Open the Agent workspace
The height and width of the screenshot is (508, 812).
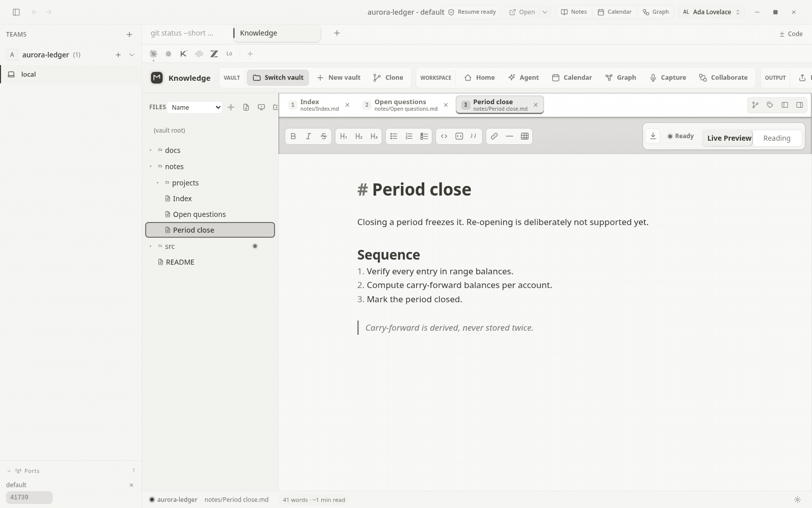523,78
